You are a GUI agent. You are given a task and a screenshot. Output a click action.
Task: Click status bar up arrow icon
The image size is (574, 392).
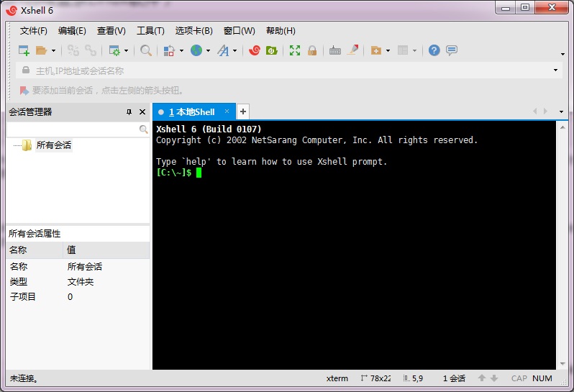click(x=482, y=378)
